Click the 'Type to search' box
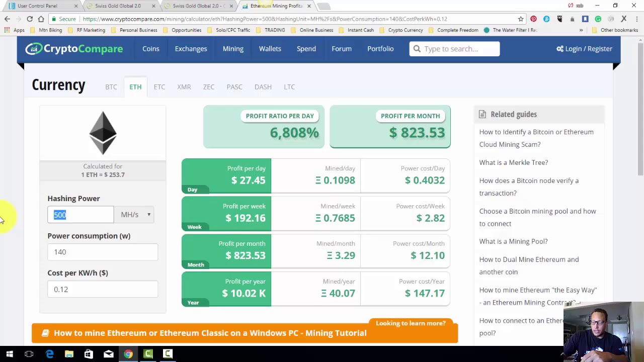Screen dimensions: 644x362 click(x=454, y=49)
